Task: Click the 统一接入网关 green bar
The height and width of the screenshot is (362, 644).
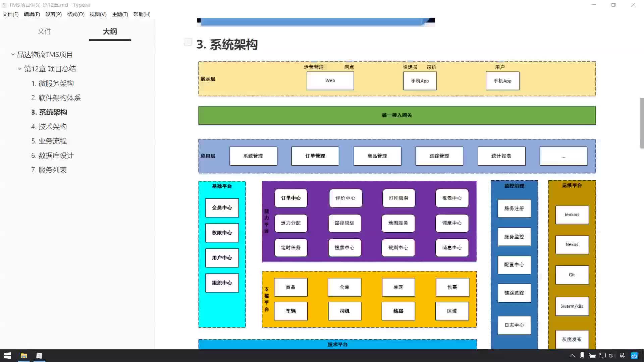Action: coord(397,115)
